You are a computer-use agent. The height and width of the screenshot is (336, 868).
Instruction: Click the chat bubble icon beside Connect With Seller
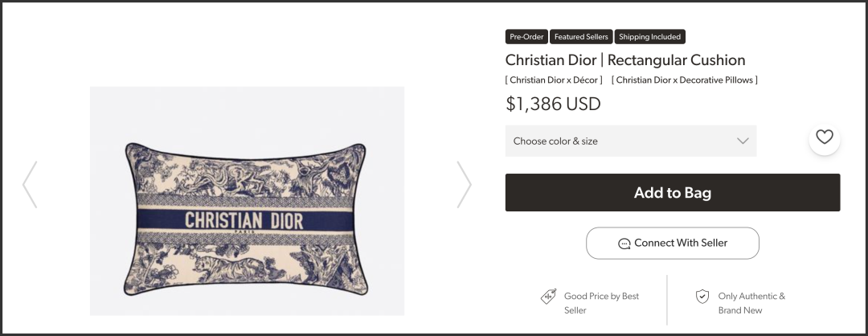624,244
